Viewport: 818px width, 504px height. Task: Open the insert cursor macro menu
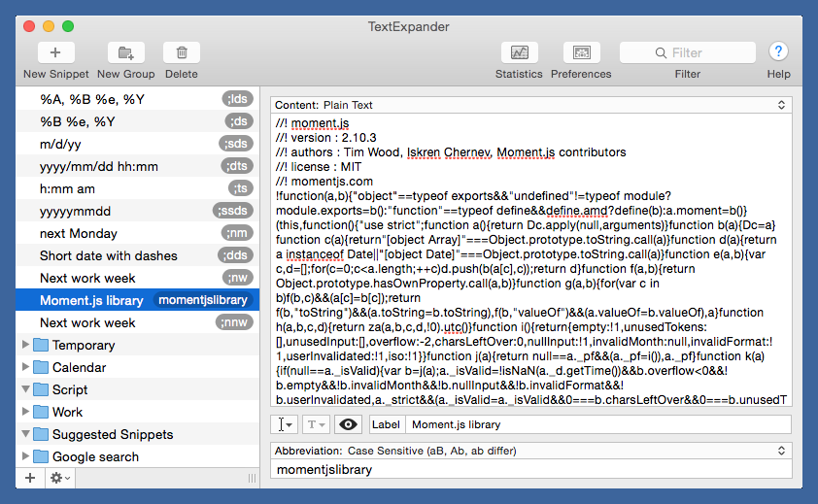(284, 424)
